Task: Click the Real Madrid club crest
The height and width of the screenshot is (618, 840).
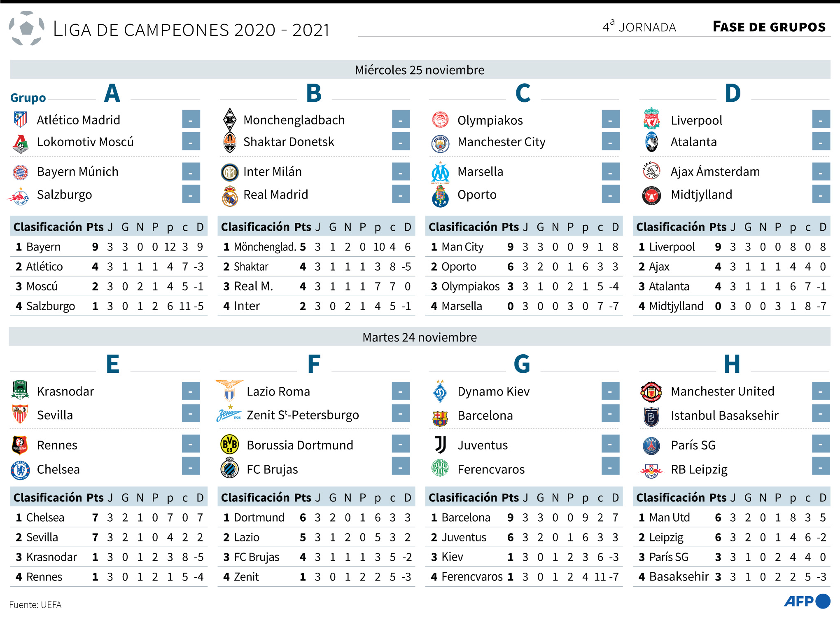Action: click(x=230, y=196)
